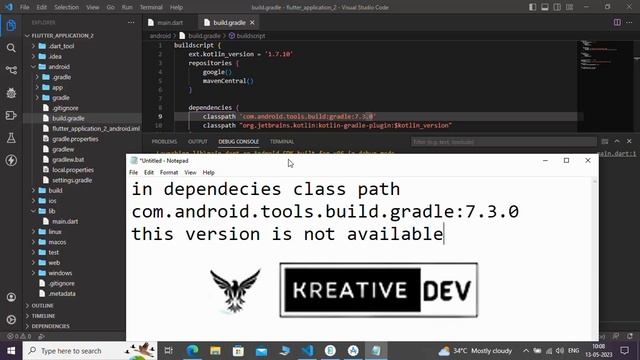Open the TERMINAL panel tab
The image size is (640, 360).
282,142
